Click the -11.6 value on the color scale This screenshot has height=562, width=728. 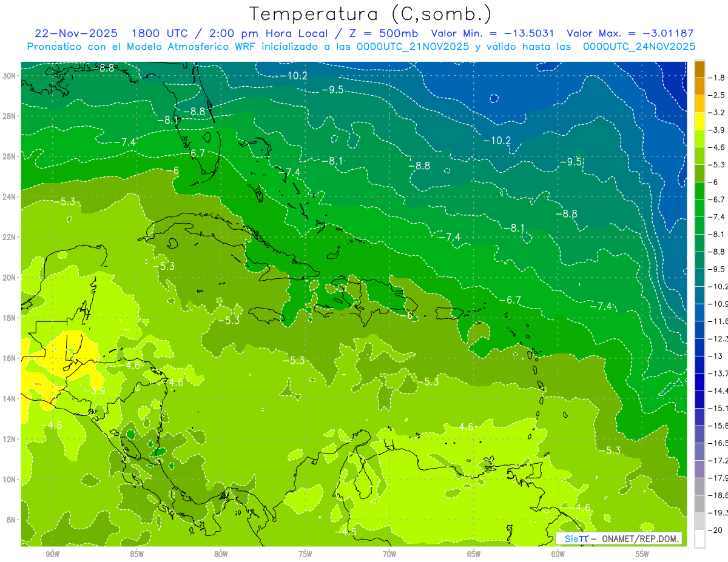718,321
